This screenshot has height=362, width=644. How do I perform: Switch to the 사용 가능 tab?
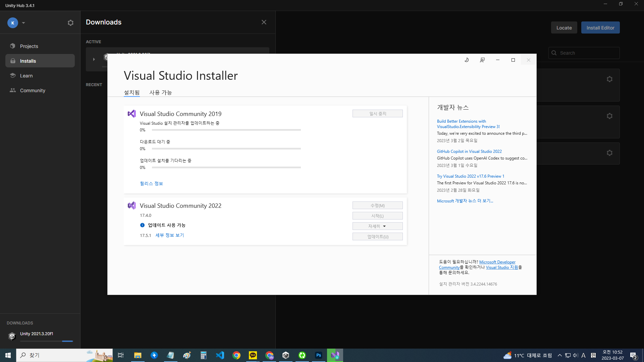[161, 93]
